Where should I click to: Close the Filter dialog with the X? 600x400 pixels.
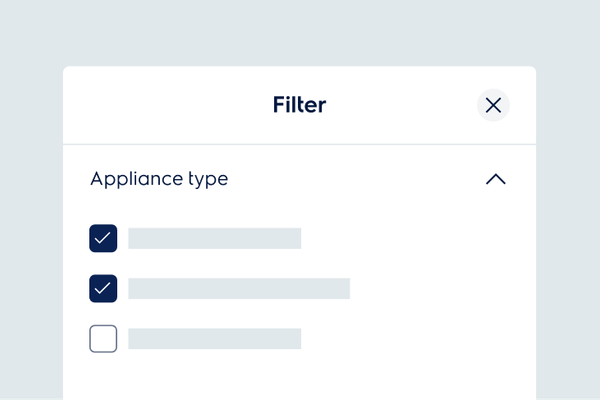pos(493,105)
